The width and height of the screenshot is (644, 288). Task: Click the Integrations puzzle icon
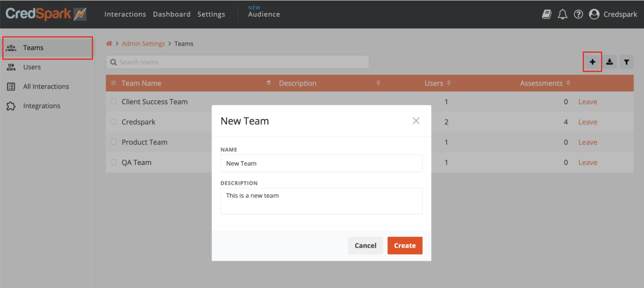pos(11,106)
